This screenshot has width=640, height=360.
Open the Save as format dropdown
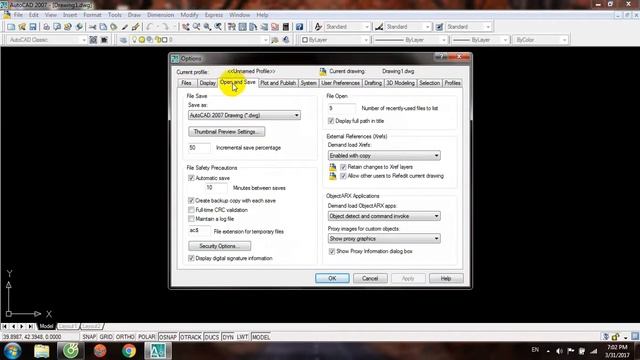click(x=244, y=116)
